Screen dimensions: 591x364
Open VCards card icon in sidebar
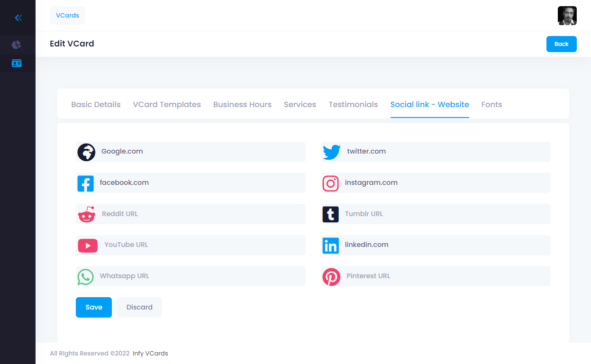(17, 63)
